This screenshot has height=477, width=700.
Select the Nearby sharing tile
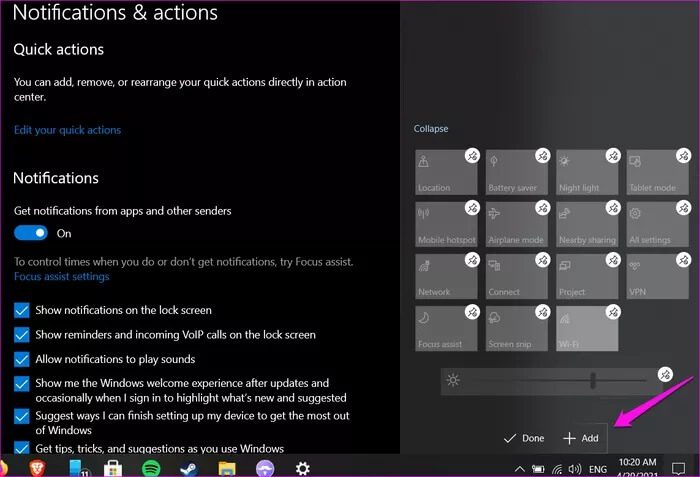click(x=587, y=224)
